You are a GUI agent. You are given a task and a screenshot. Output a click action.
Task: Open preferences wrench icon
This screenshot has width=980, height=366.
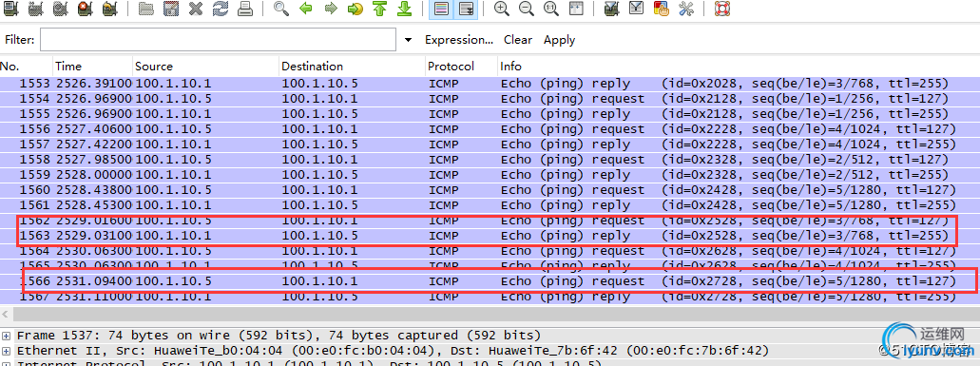[685, 9]
